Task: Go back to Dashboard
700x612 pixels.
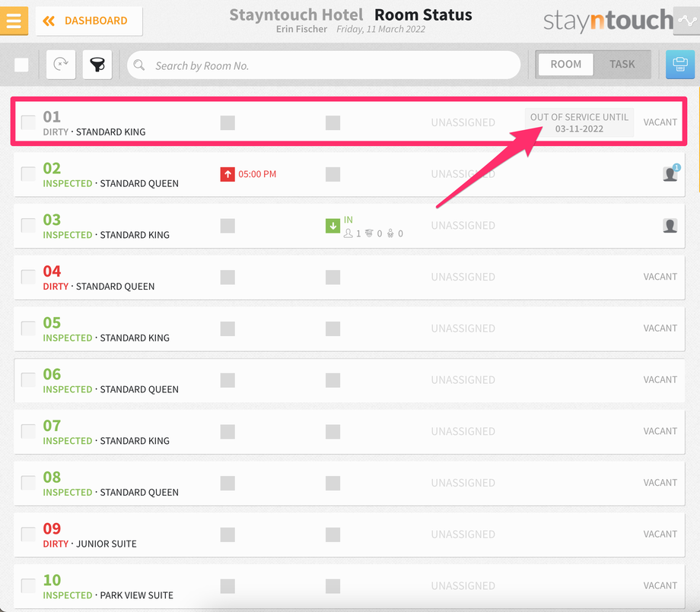Action: (89, 21)
